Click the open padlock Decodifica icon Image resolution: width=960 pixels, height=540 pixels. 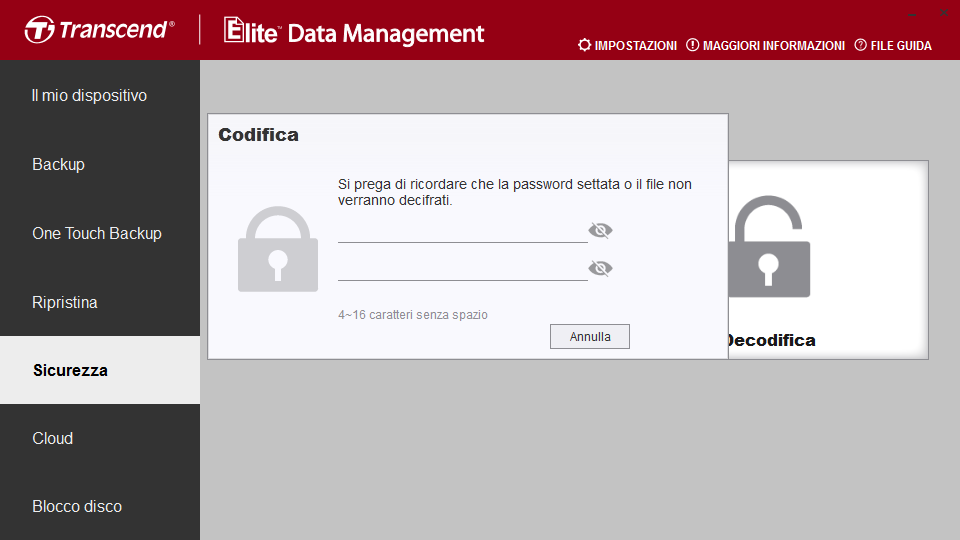(x=769, y=247)
